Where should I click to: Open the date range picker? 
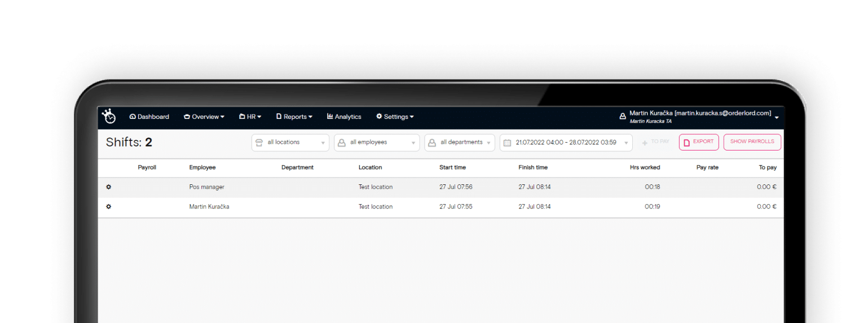tap(566, 143)
